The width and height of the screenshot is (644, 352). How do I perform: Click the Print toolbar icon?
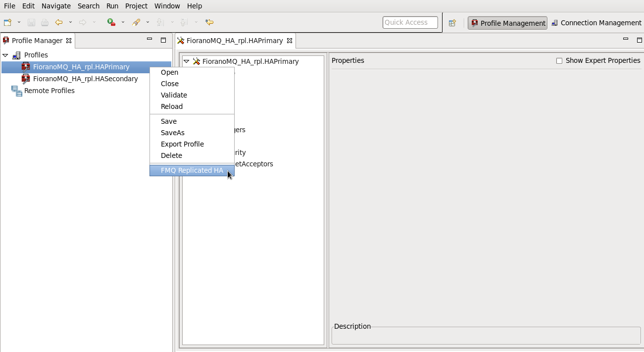point(45,22)
